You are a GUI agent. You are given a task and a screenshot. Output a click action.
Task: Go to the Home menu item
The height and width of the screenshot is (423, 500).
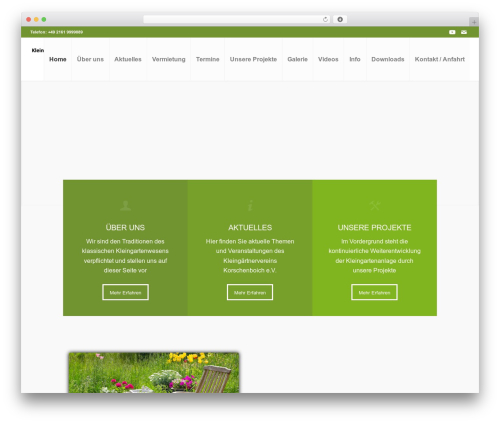58,59
